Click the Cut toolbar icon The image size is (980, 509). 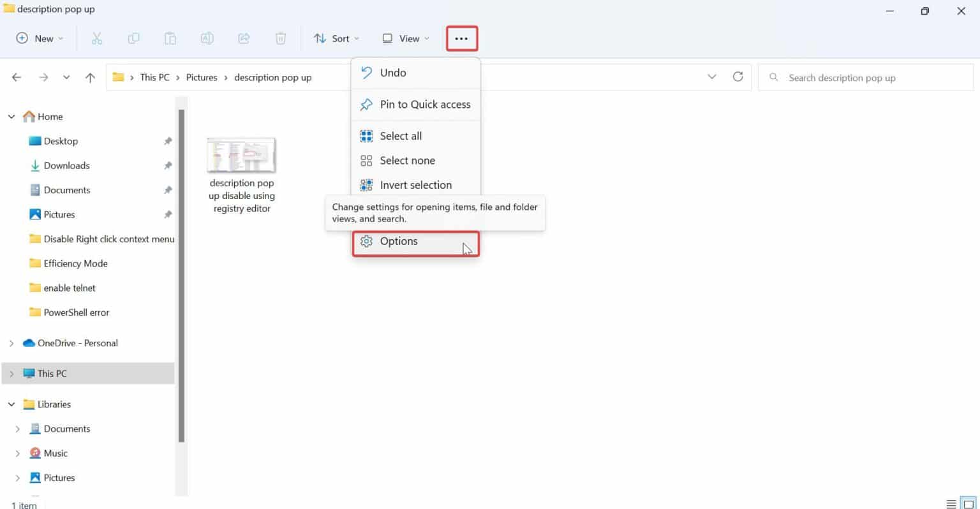click(97, 38)
